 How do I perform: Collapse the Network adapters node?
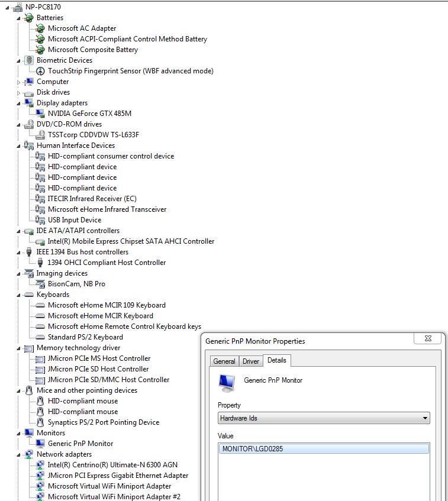[18, 455]
